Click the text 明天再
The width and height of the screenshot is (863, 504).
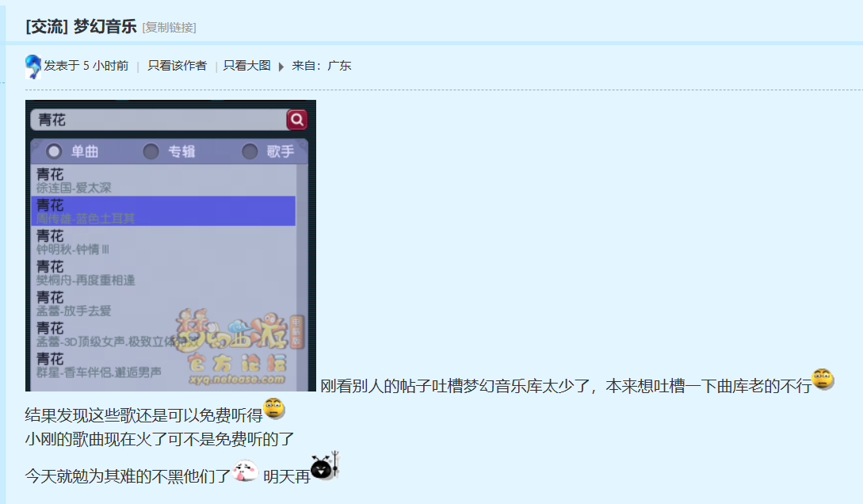(287, 476)
